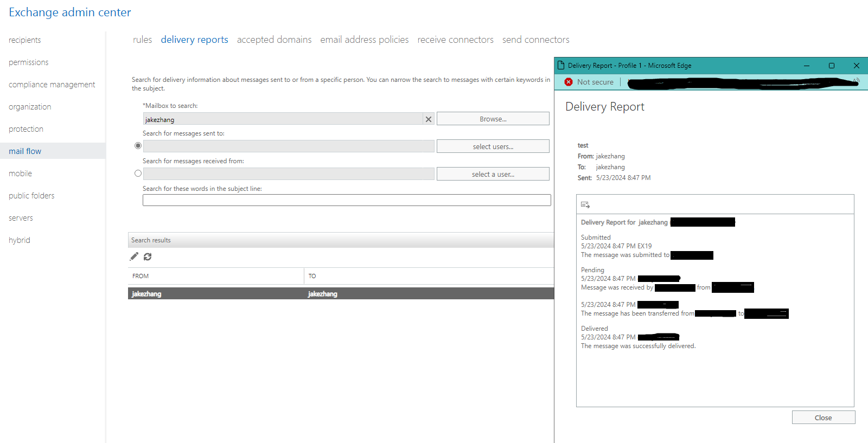This screenshot has height=443, width=868.
Task: Switch to accepted domains tab
Action: (275, 40)
